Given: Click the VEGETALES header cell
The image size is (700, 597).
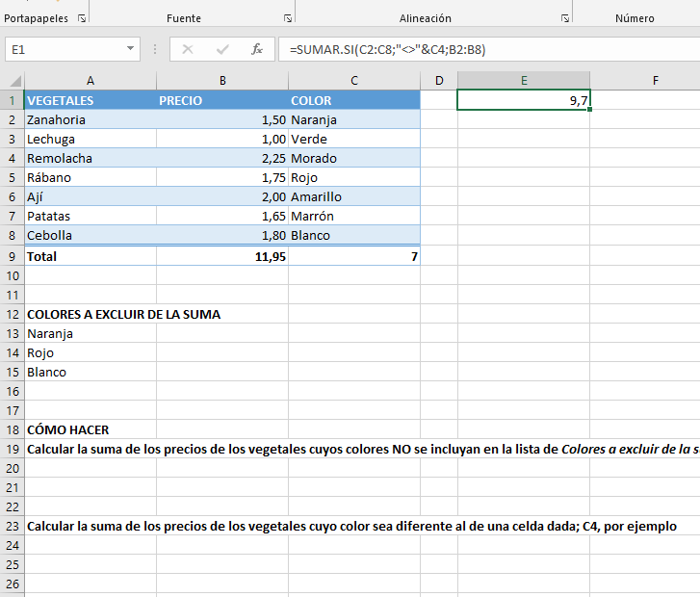Looking at the screenshot, I should tap(91, 100).
